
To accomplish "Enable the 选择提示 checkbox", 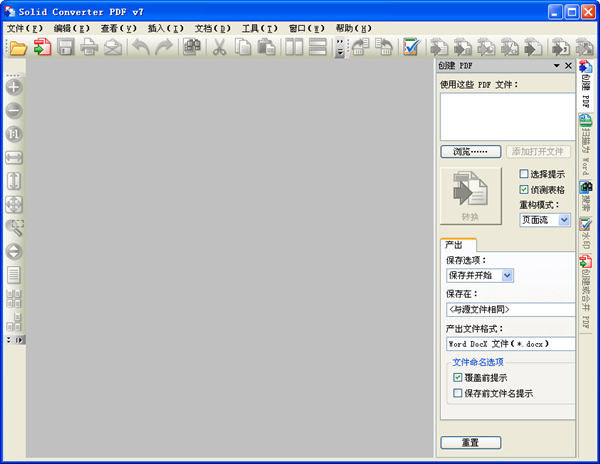I will click(x=524, y=174).
